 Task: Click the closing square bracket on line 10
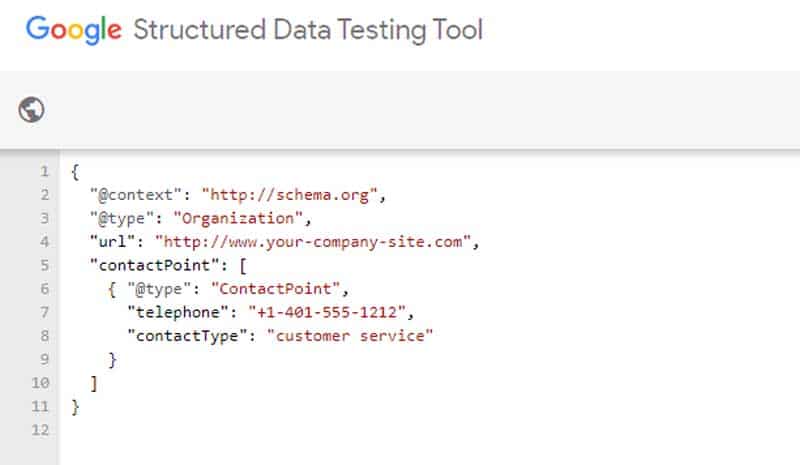[94, 383]
